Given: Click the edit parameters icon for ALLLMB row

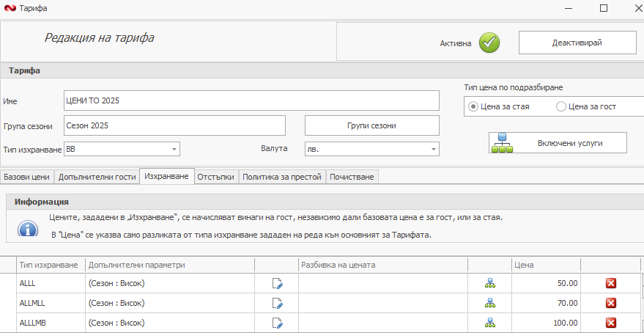Looking at the screenshot, I should point(277,323).
